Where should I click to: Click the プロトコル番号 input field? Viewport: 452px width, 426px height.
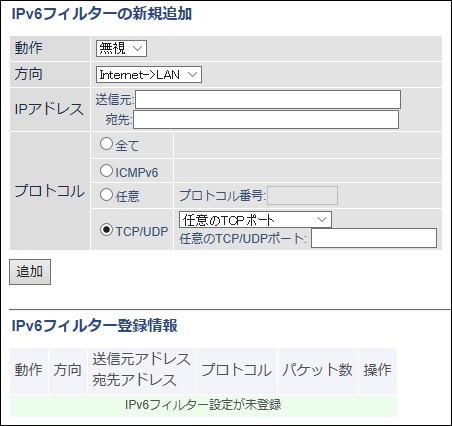click(x=302, y=196)
